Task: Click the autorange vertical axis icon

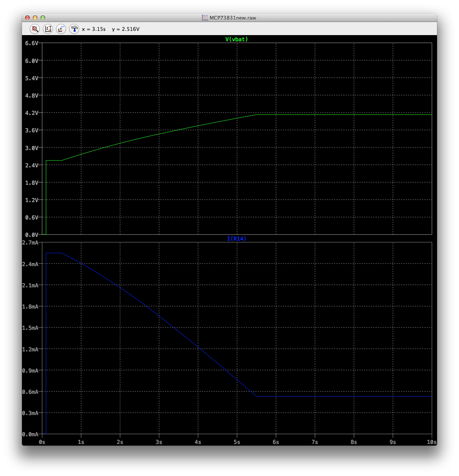Action: pos(48,29)
